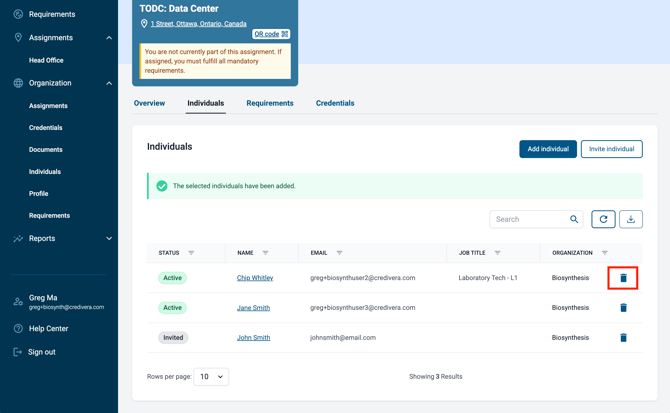Click the Help Center label
This screenshot has width=670, height=413.
(x=49, y=328)
